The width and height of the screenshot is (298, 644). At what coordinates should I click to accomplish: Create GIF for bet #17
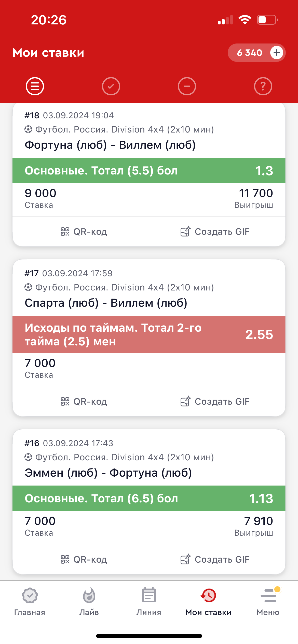[x=215, y=402]
